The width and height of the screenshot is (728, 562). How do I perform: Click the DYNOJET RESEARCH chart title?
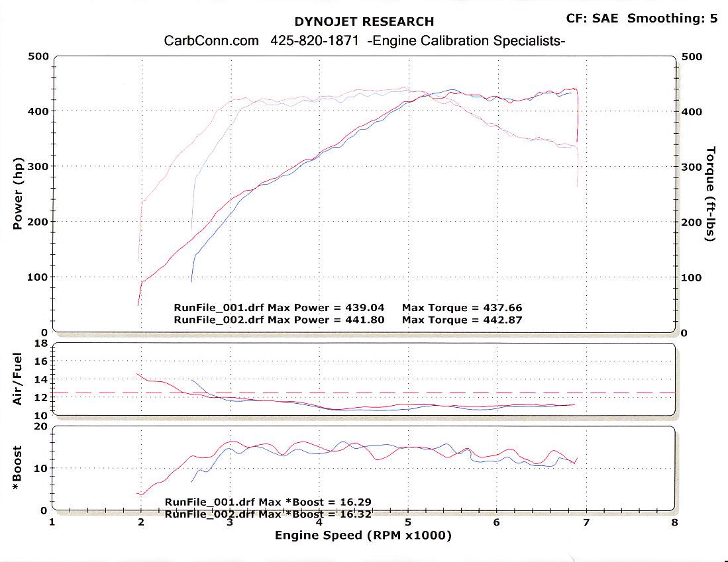coord(364,22)
